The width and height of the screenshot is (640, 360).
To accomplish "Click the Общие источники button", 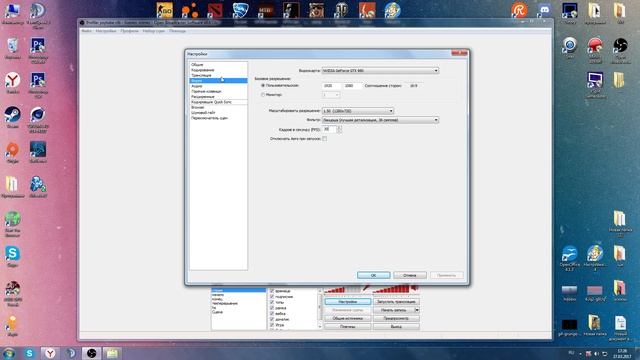I will (348, 318).
